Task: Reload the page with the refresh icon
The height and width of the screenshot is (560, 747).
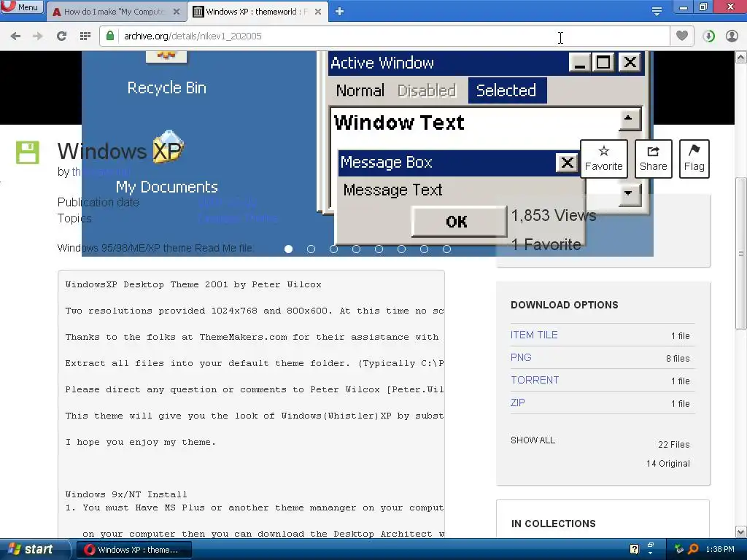Action: click(61, 36)
